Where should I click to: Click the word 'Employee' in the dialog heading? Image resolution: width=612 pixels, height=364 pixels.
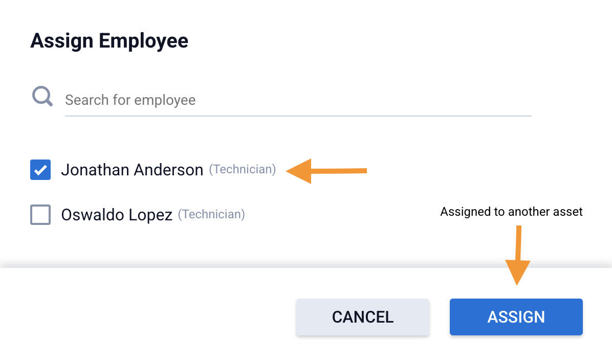tap(143, 40)
